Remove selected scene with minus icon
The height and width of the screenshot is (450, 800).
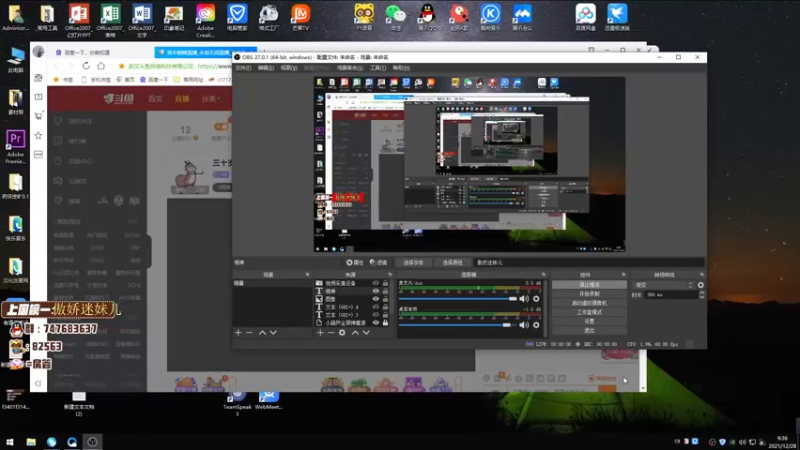pos(249,333)
